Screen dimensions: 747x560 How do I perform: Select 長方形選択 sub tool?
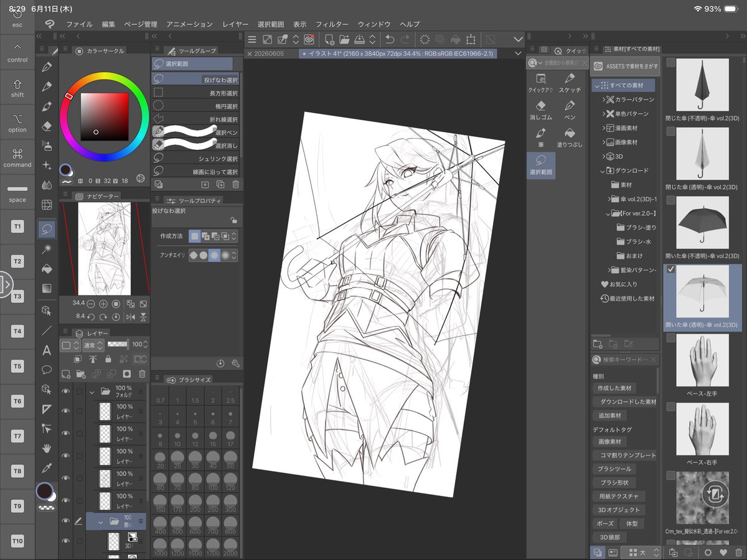pos(195,93)
